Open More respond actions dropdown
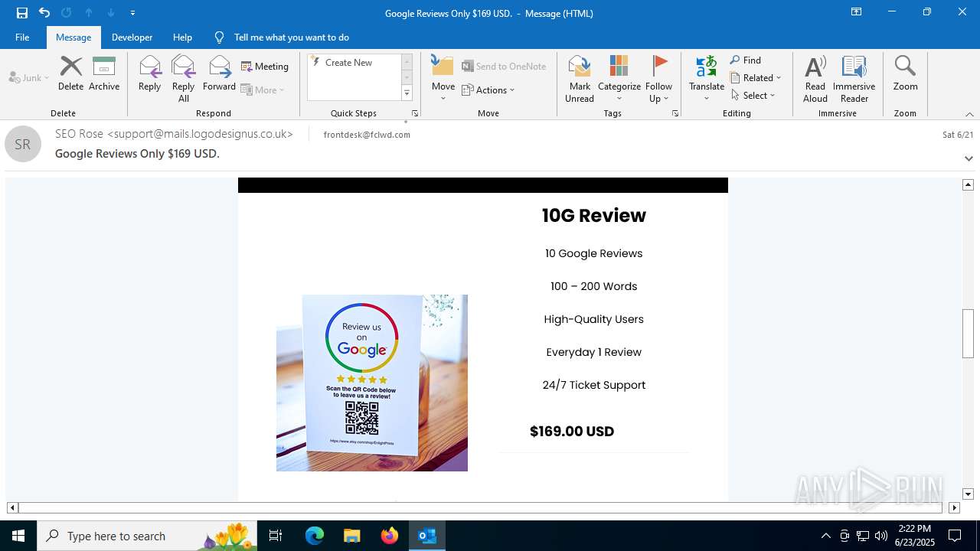The height and width of the screenshot is (551, 980). (263, 90)
